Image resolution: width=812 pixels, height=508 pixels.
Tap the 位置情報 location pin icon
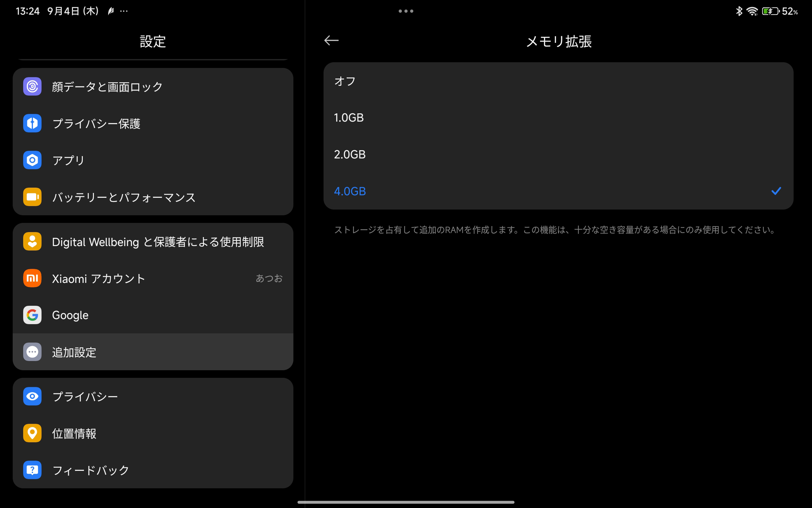coord(32,433)
